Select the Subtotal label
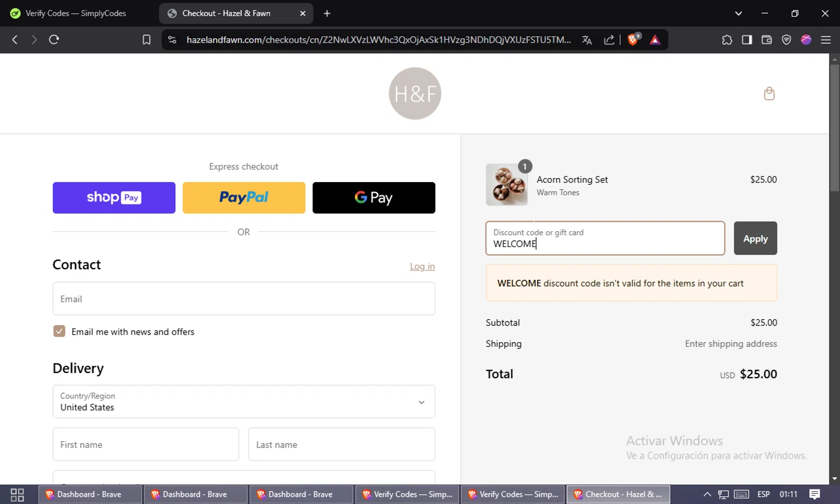This screenshot has width=840, height=504. [x=503, y=323]
